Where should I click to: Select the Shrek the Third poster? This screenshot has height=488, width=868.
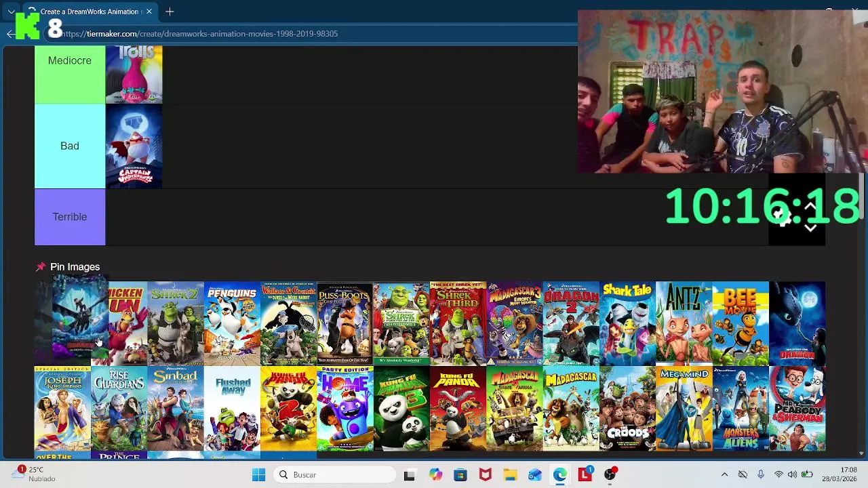(458, 323)
